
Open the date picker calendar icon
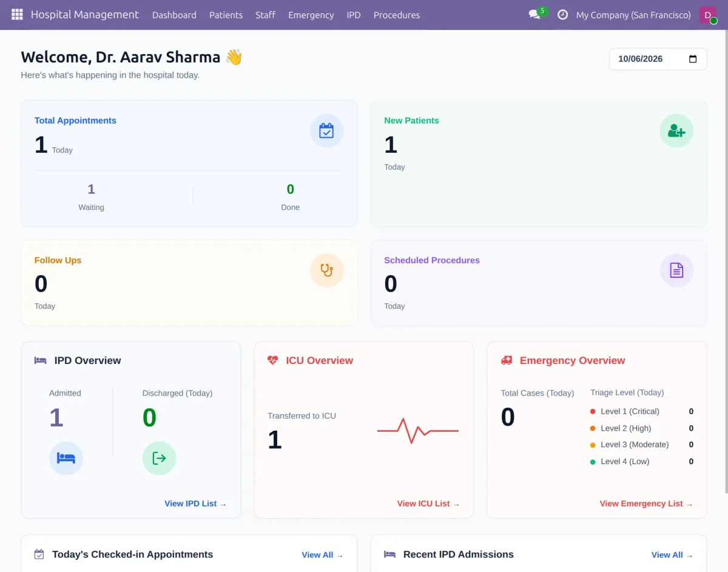693,59
